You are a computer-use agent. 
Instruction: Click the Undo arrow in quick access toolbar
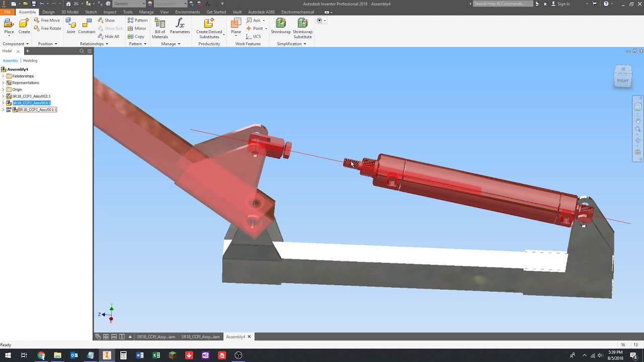coord(43,4)
